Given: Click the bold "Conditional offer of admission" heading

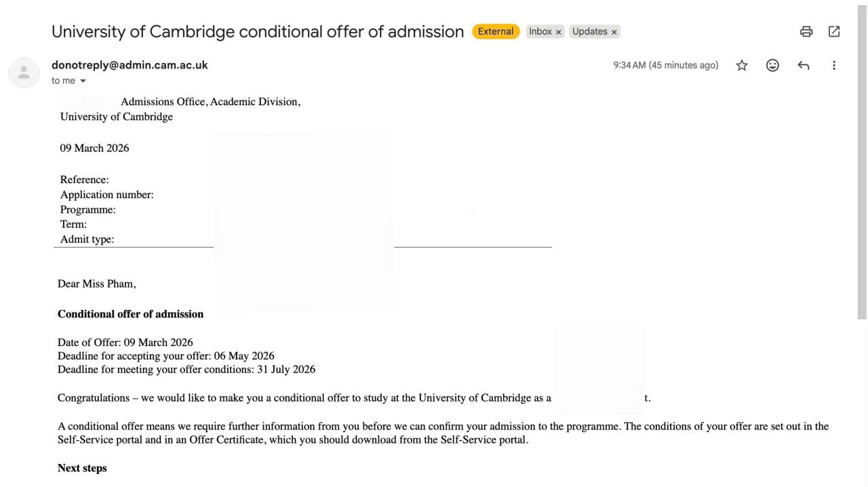Looking at the screenshot, I should (x=130, y=314).
